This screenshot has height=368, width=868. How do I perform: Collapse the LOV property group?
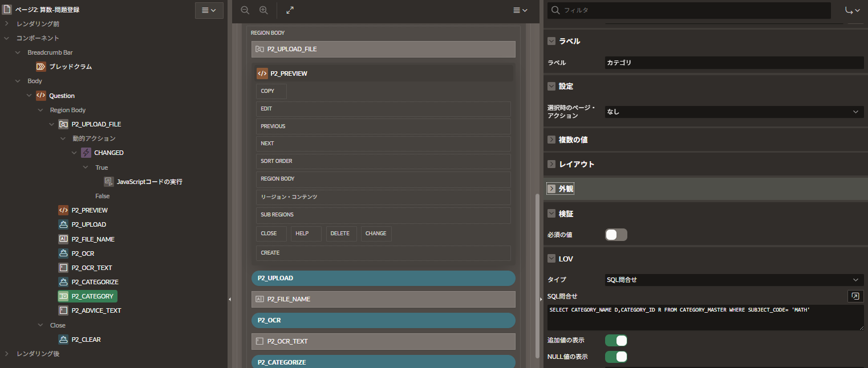[x=551, y=259]
